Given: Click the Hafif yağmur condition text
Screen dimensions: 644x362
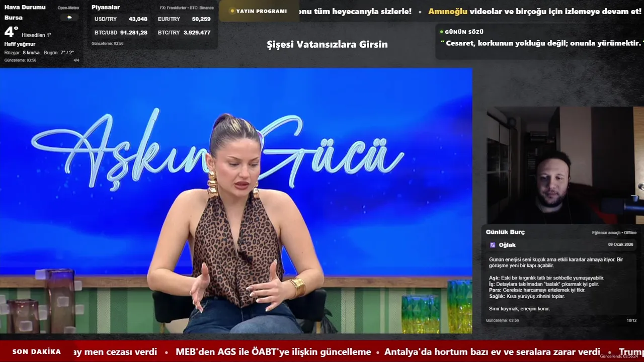Looking at the screenshot, I should 20,44.
